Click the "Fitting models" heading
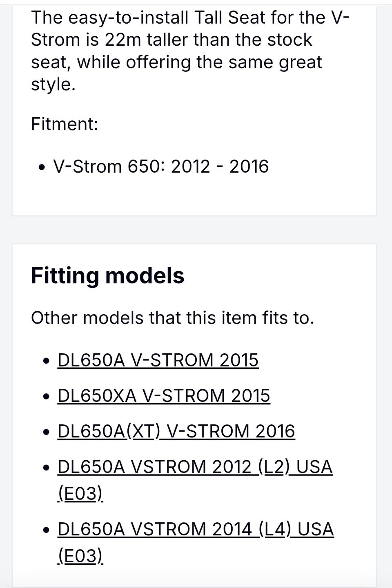 pyautogui.click(x=107, y=275)
